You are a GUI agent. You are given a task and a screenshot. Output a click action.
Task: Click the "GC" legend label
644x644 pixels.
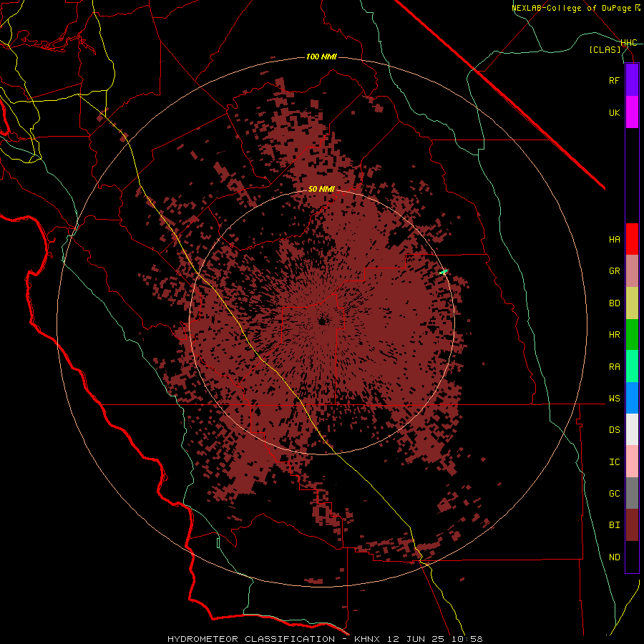[x=614, y=494]
